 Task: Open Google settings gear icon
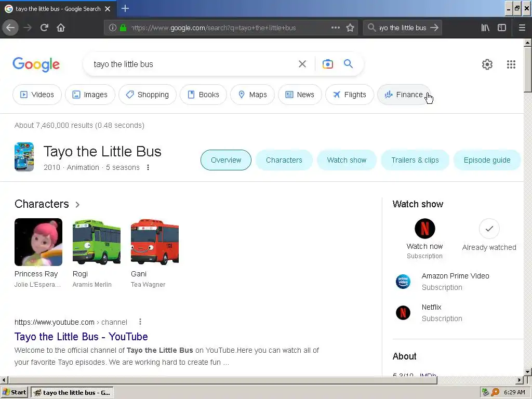(487, 64)
